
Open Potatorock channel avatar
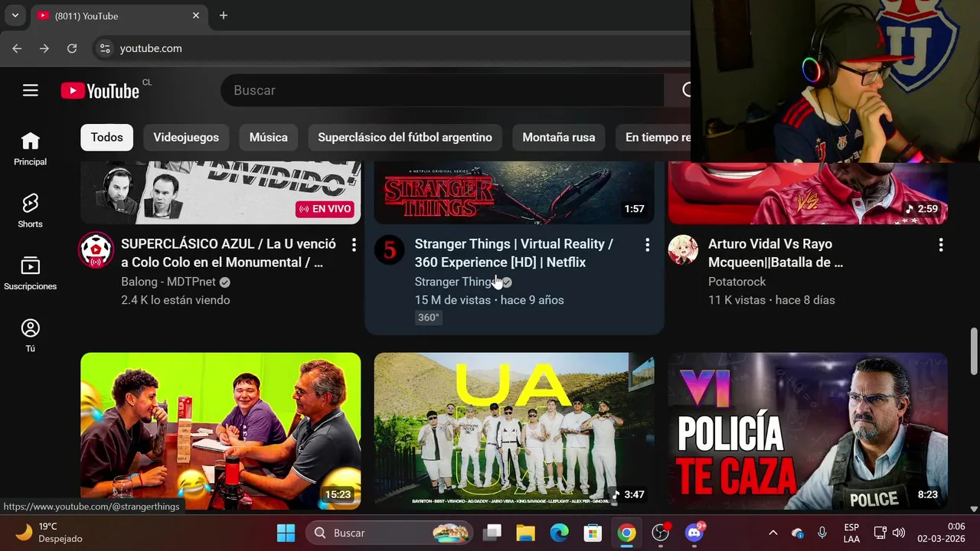point(683,250)
